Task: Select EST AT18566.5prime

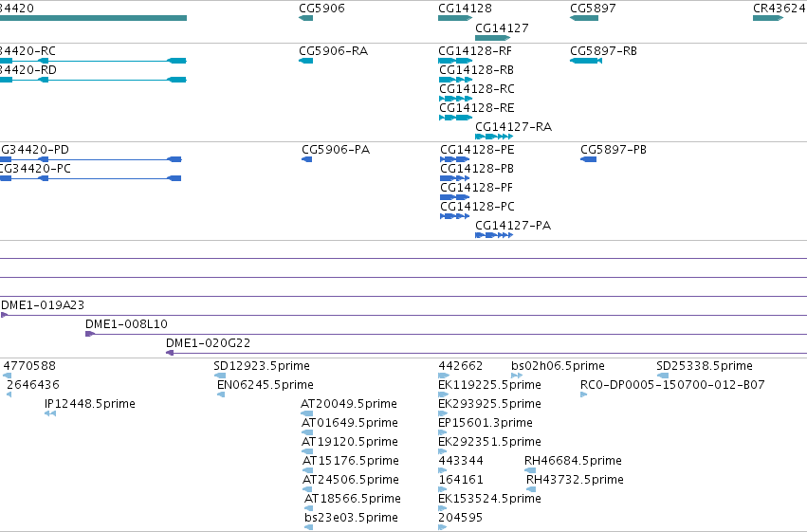Action: [x=309, y=508]
